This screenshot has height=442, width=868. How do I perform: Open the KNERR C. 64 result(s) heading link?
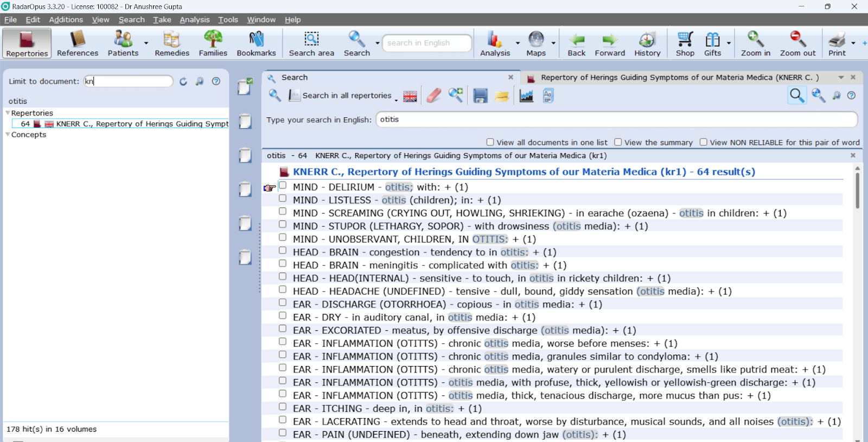tap(524, 172)
